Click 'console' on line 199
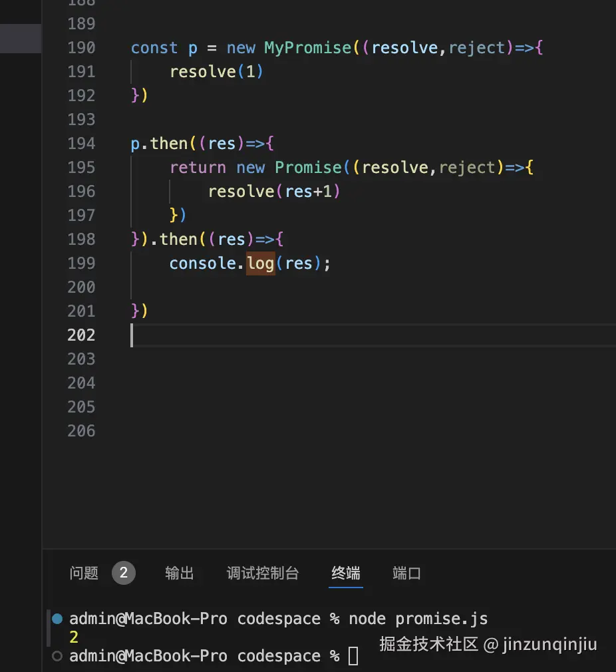The width and height of the screenshot is (616, 672). (203, 263)
